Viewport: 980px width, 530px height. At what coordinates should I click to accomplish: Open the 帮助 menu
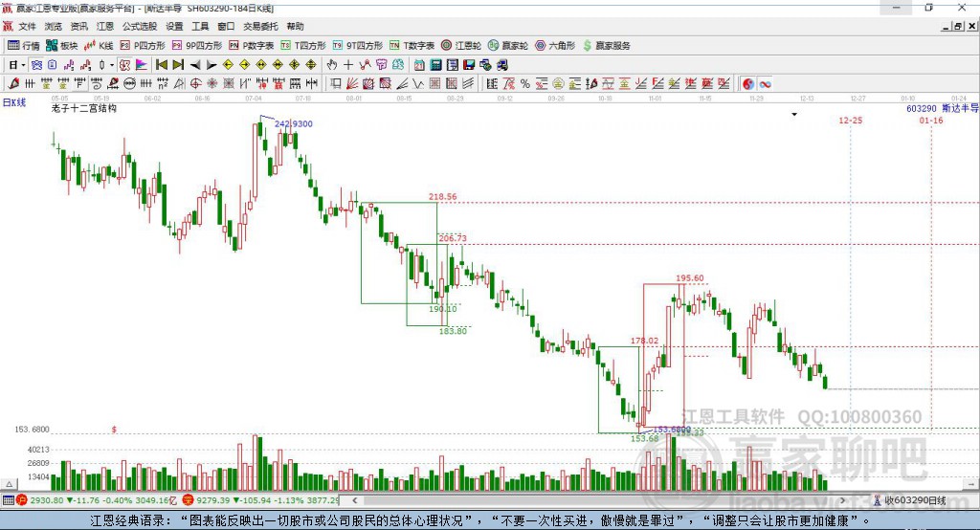(x=295, y=26)
